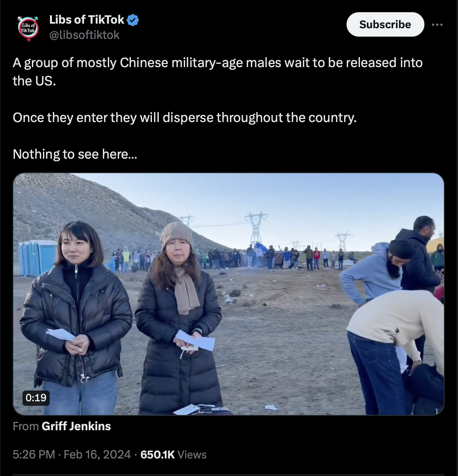Viewport: 458px width, 476px height.
Task: Click the blue verified checkmark badge
Action: pyautogui.click(x=133, y=20)
